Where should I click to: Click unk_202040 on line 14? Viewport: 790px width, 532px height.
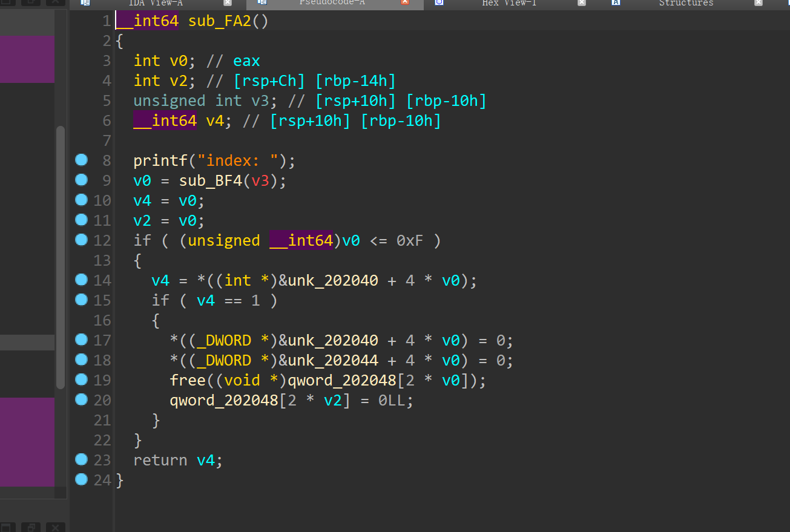click(333, 281)
